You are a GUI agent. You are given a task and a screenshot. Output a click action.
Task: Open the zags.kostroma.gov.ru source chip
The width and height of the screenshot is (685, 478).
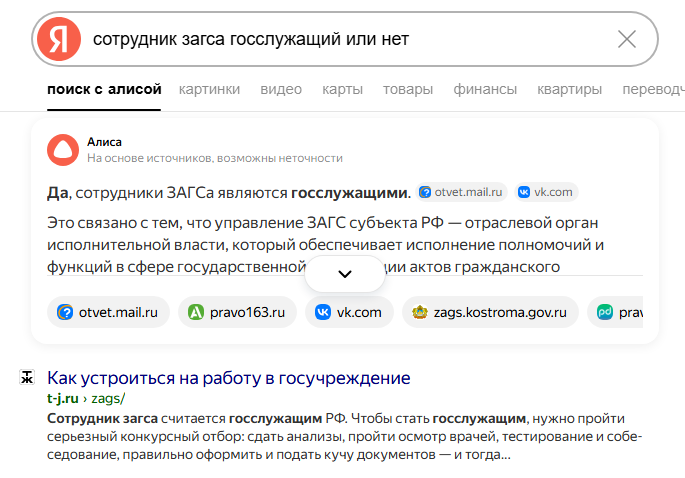pos(490,312)
